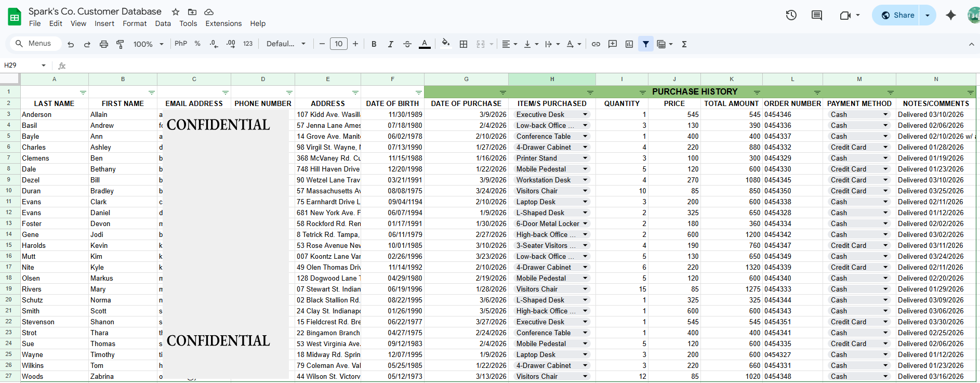Screen dimensions: 980x383
Task: Toggle the filter funnel button
Action: coord(646,44)
